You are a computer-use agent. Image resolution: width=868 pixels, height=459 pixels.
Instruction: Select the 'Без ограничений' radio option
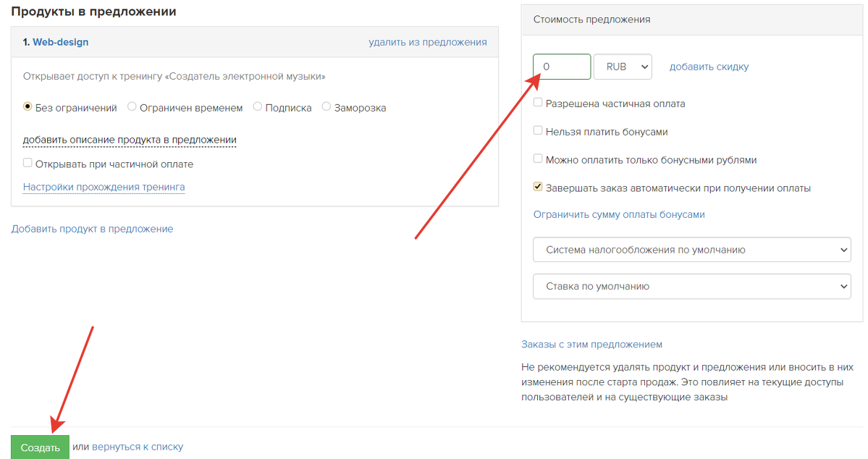click(28, 107)
